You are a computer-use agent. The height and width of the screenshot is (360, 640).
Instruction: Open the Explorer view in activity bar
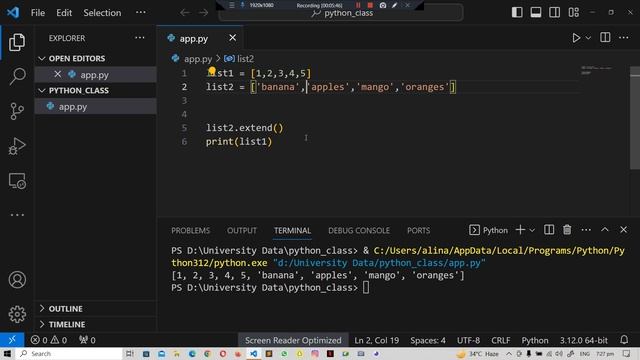[x=17, y=42]
